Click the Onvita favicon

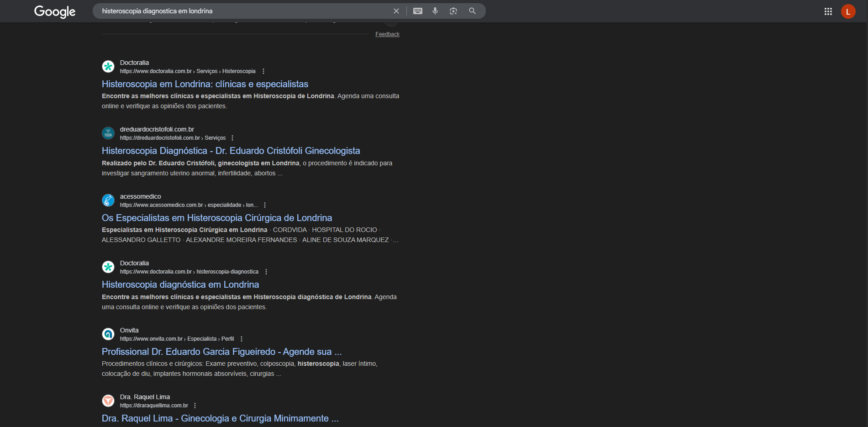pos(108,334)
